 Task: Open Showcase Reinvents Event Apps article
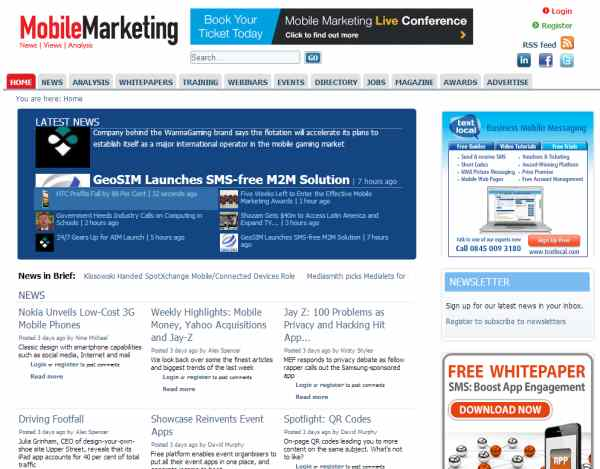pyautogui.click(x=207, y=425)
